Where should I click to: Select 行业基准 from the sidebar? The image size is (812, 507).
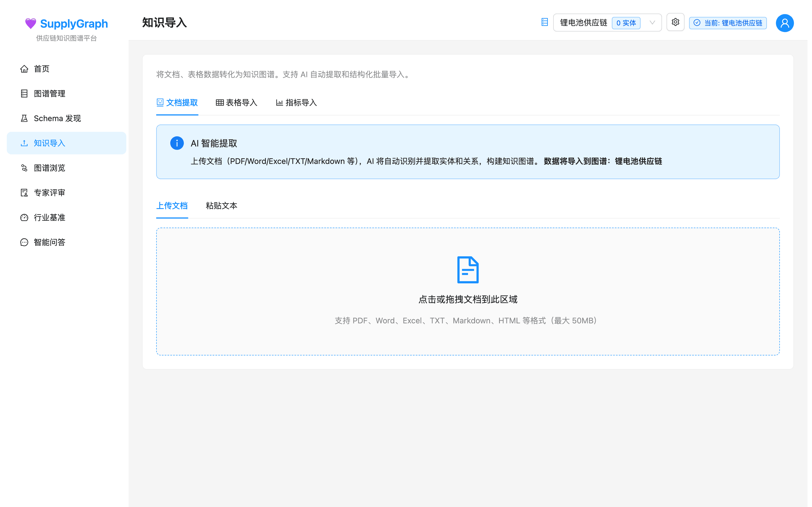[x=50, y=217]
